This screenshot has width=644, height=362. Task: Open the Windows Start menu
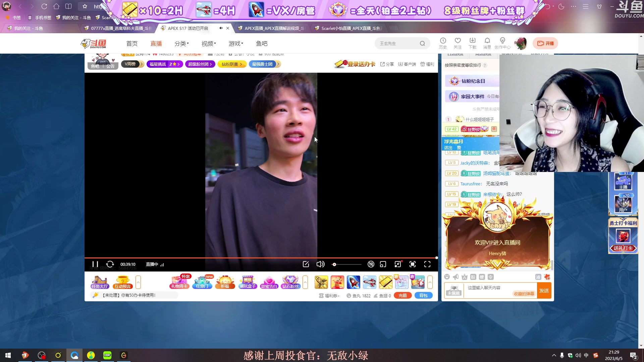[8, 355]
